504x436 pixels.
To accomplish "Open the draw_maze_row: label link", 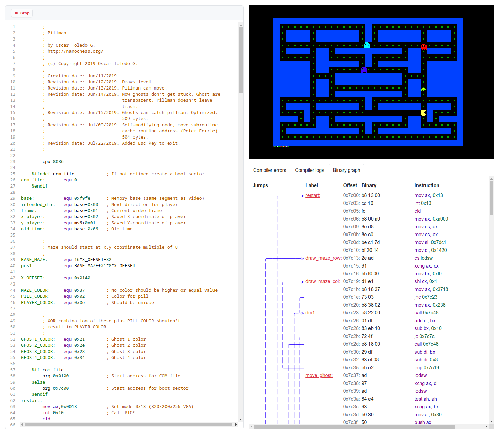I will click(x=323, y=258).
